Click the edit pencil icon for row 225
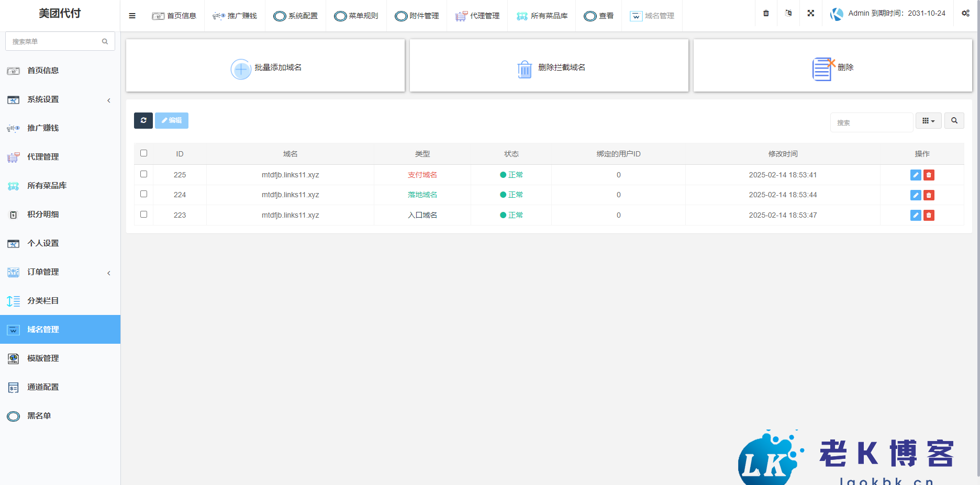Image resolution: width=980 pixels, height=485 pixels. tap(915, 175)
